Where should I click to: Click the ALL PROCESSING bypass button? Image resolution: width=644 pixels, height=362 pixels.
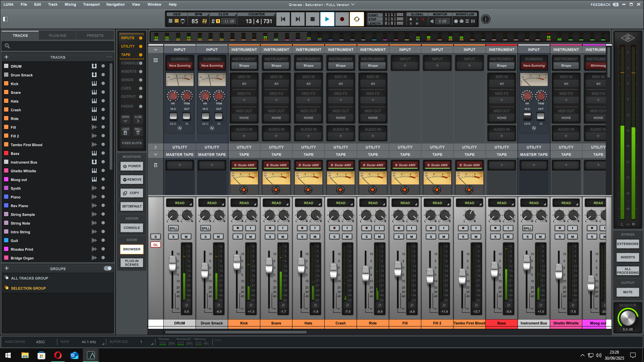pyautogui.click(x=628, y=271)
